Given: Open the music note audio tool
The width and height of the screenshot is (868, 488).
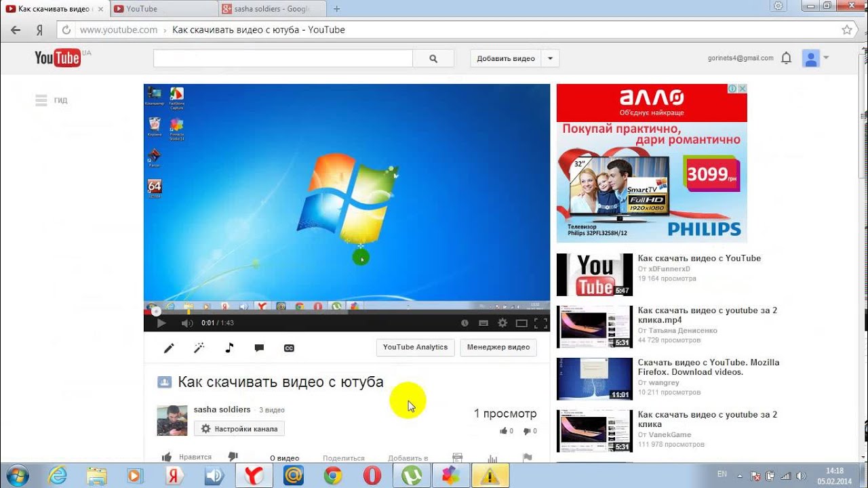Looking at the screenshot, I should (229, 348).
